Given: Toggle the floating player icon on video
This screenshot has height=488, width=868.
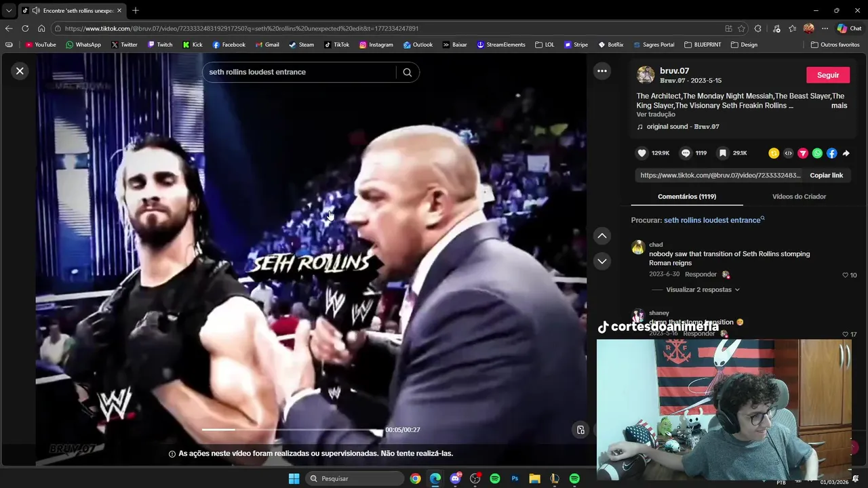Looking at the screenshot, I should (x=580, y=430).
